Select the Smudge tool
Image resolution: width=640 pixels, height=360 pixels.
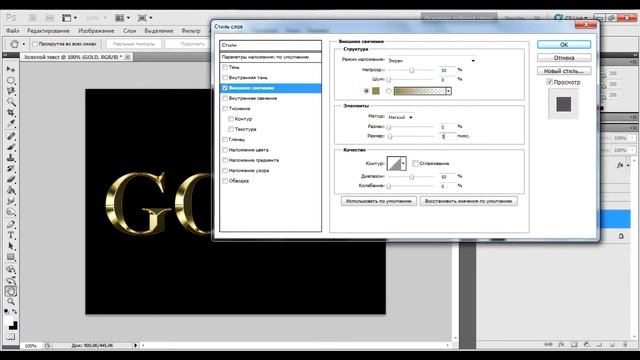11,201
